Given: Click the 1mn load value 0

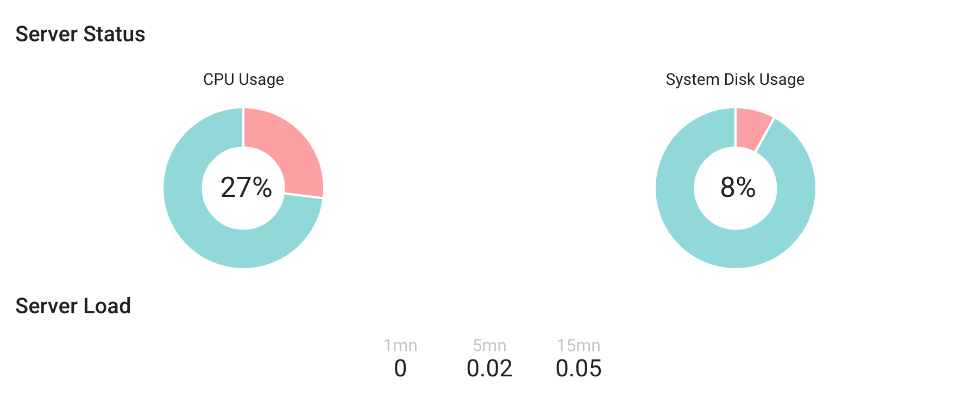Looking at the screenshot, I should (400, 369).
